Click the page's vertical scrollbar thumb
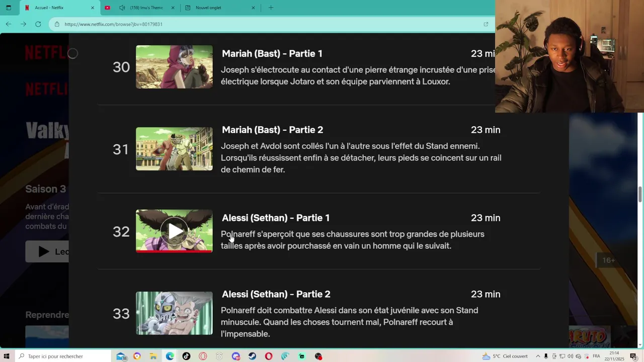Image resolution: width=644 pixels, height=362 pixels. [x=640, y=194]
